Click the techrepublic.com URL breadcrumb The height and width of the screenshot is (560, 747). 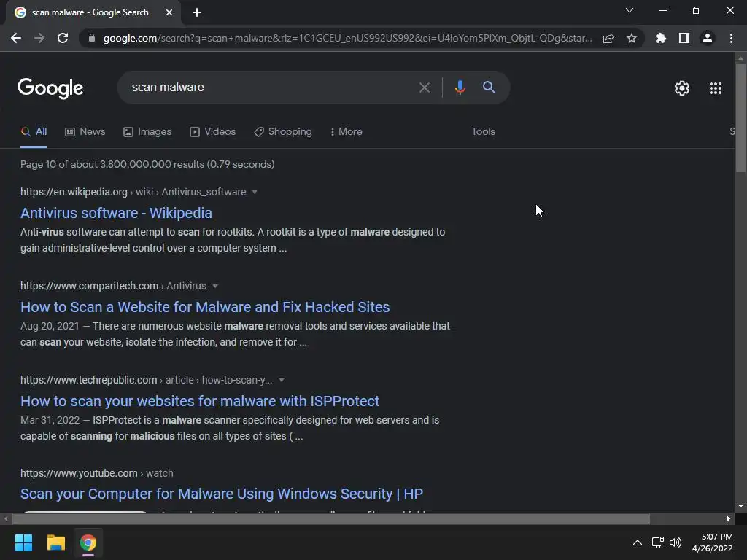pos(146,380)
